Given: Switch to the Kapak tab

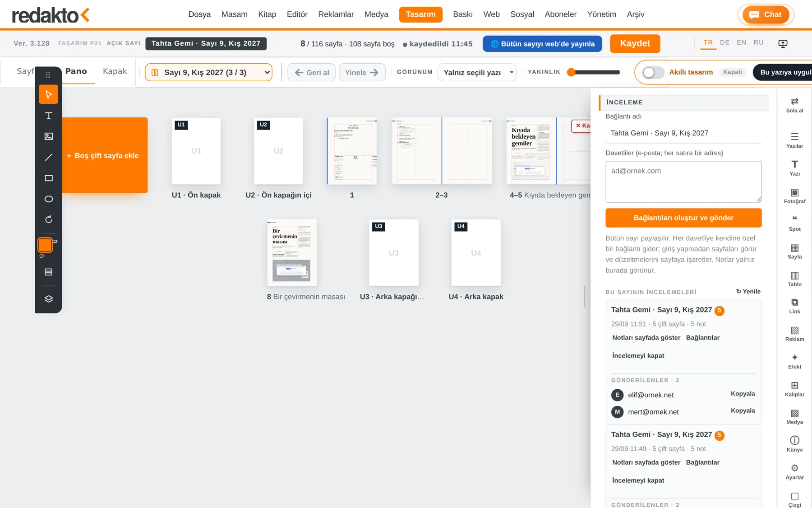Looking at the screenshot, I should (115, 71).
